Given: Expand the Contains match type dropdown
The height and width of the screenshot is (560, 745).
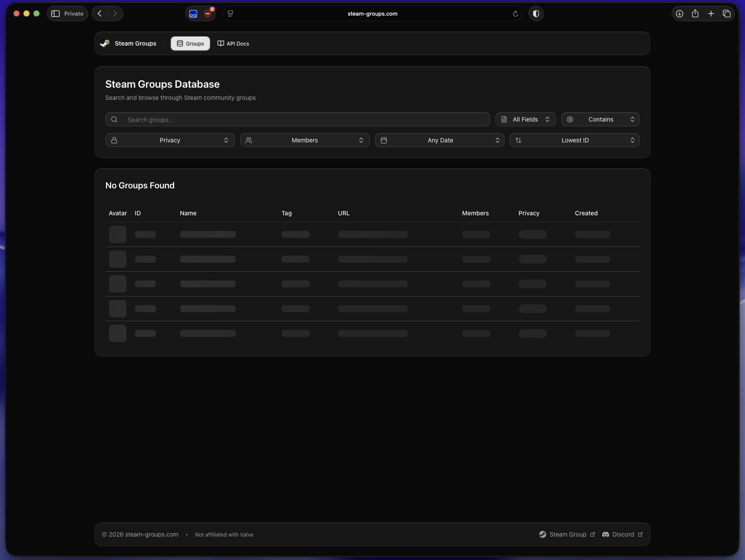Looking at the screenshot, I should [600, 119].
